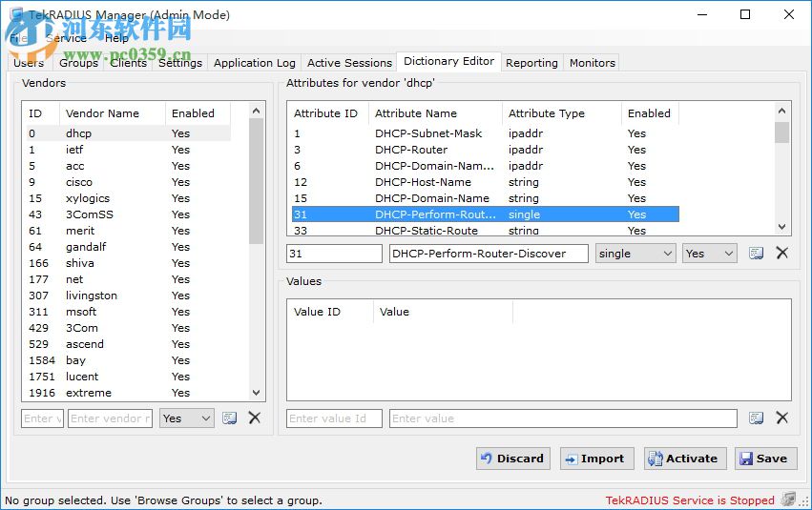Click the attribute ID field showing 31
The width and height of the screenshot is (812, 510).
[x=334, y=254]
